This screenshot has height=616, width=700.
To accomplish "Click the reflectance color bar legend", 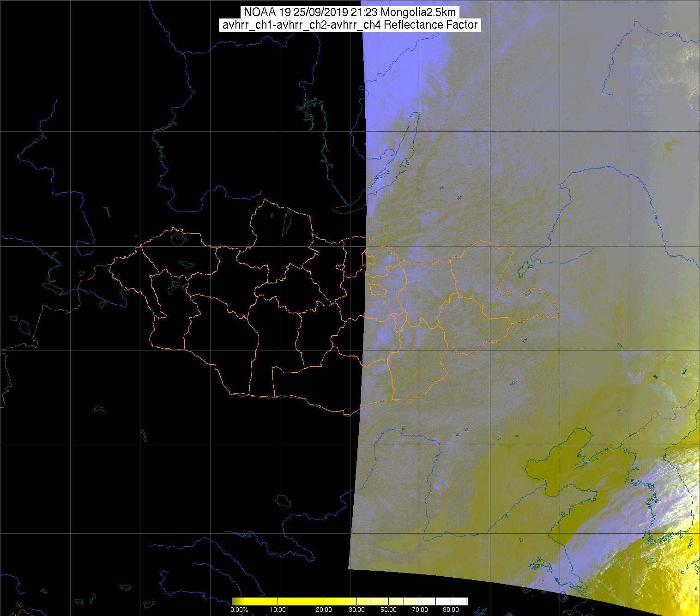I will pyautogui.click(x=350, y=601).
